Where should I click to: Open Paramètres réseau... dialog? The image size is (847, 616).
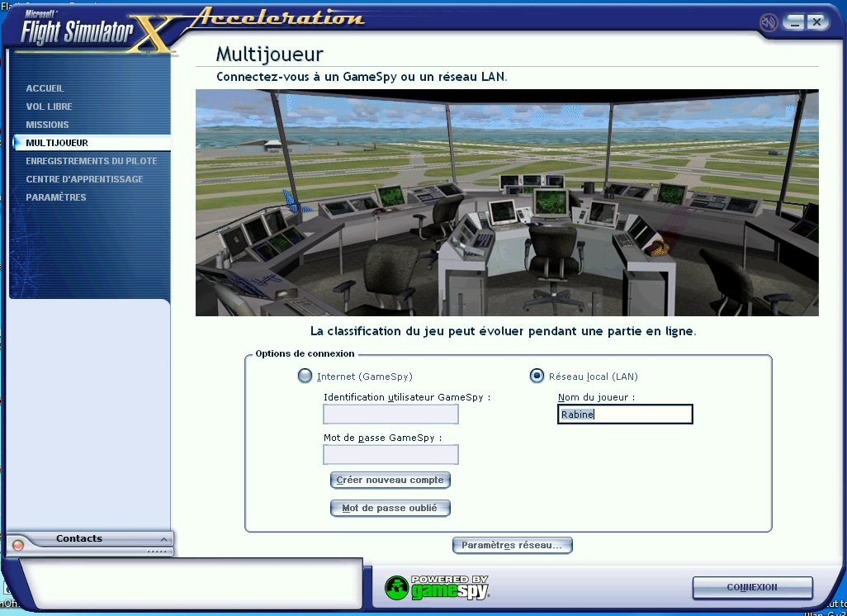click(x=512, y=545)
